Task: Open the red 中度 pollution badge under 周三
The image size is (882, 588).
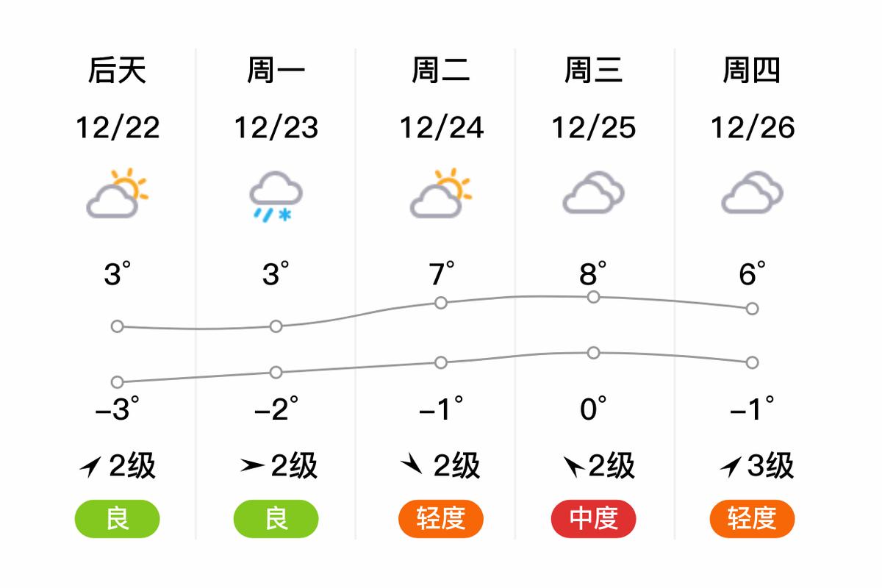Action: pos(593,518)
